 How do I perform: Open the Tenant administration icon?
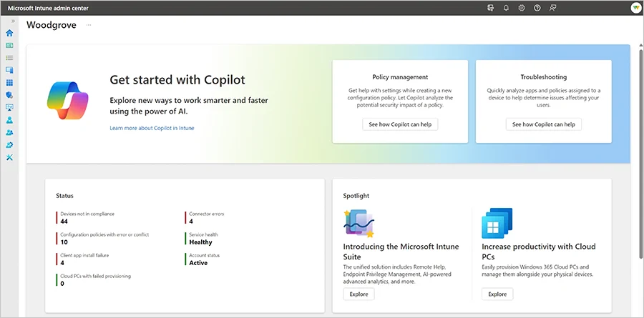coord(9,145)
